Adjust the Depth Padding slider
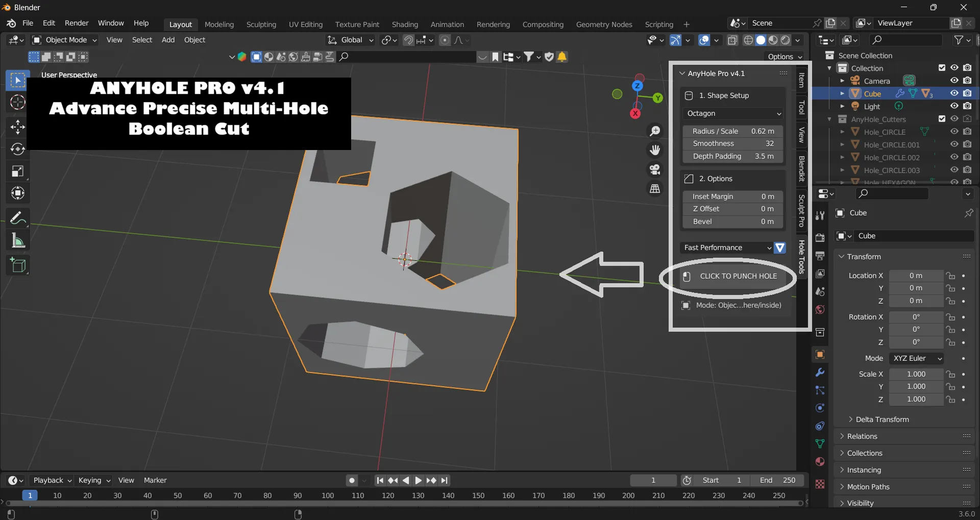 click(x=733, y=157)
